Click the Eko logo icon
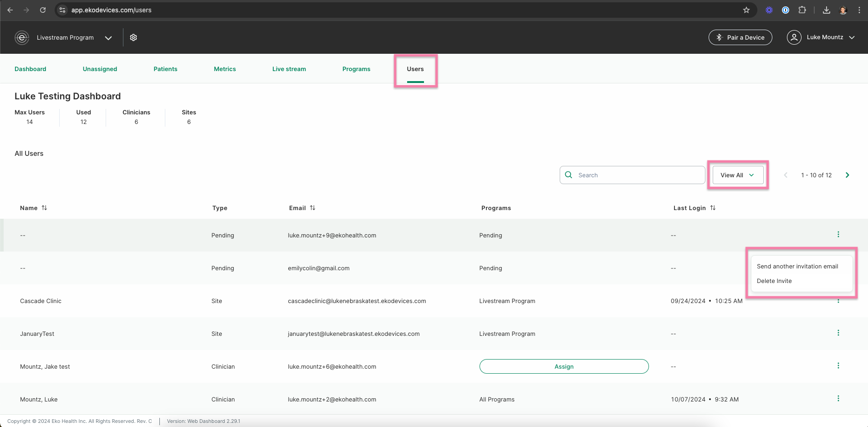The height and width of the screenshot is (427, 868). coord(22,37)
